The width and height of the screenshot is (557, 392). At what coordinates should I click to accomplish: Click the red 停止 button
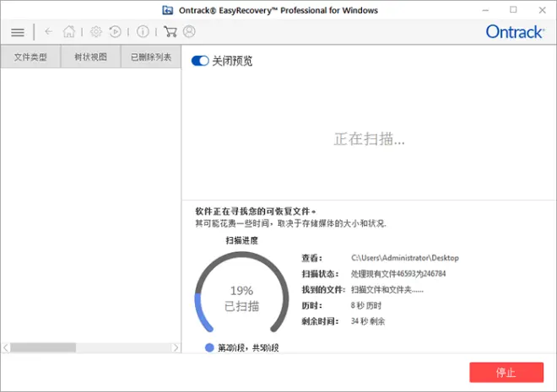pos(506,372)
